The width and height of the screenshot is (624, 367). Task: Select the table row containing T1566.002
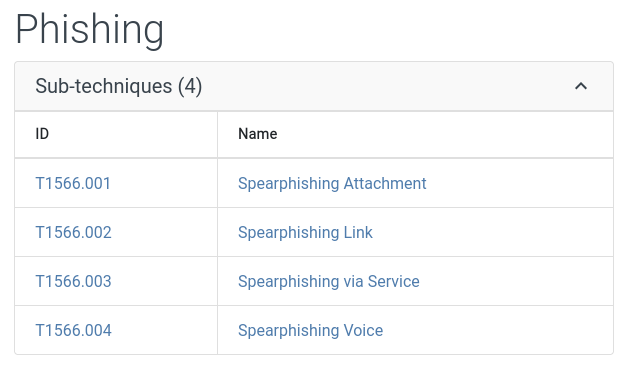tap(314, 232)
